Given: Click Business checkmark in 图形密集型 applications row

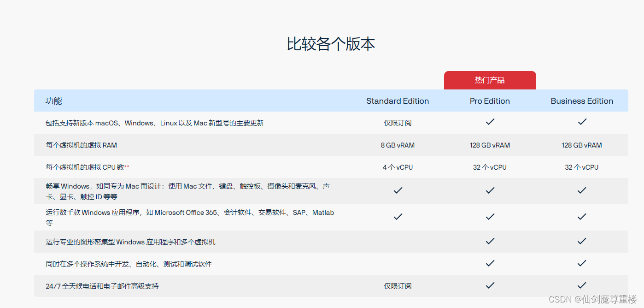Looking at the screenshot, I should click(582, 241).
